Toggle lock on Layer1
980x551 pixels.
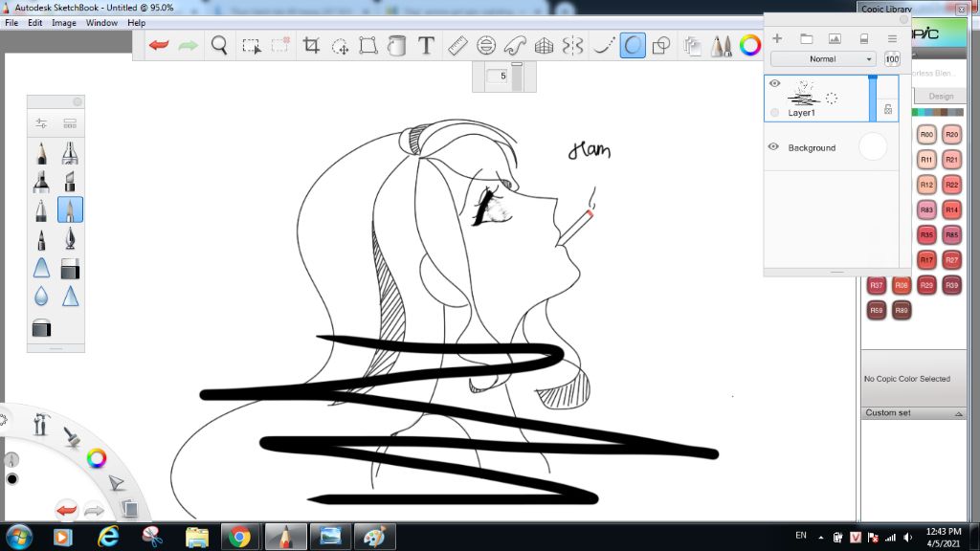[888, 109]
